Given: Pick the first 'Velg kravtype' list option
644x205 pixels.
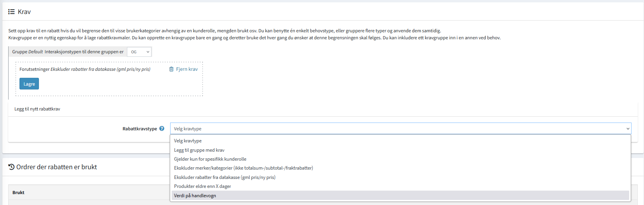Looking at the screenshot, I should [188, 141].
